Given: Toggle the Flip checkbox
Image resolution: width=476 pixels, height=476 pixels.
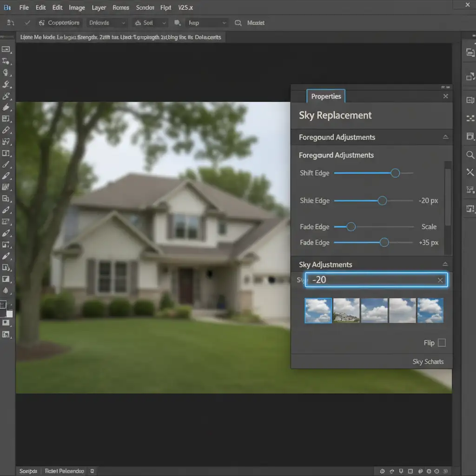Looking at the screenshot, I should tap(442, 343).
